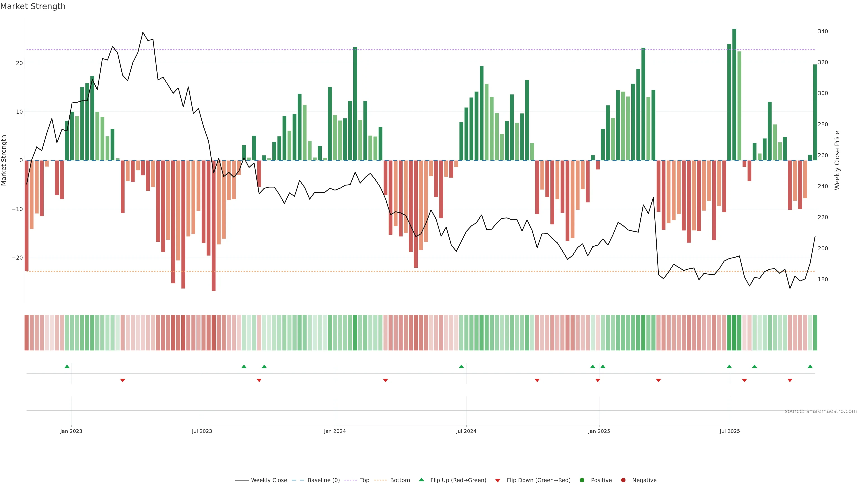Click the Flip Down legend triangle icon
This screenshot has height=488, width=868.
pos(498,480)
